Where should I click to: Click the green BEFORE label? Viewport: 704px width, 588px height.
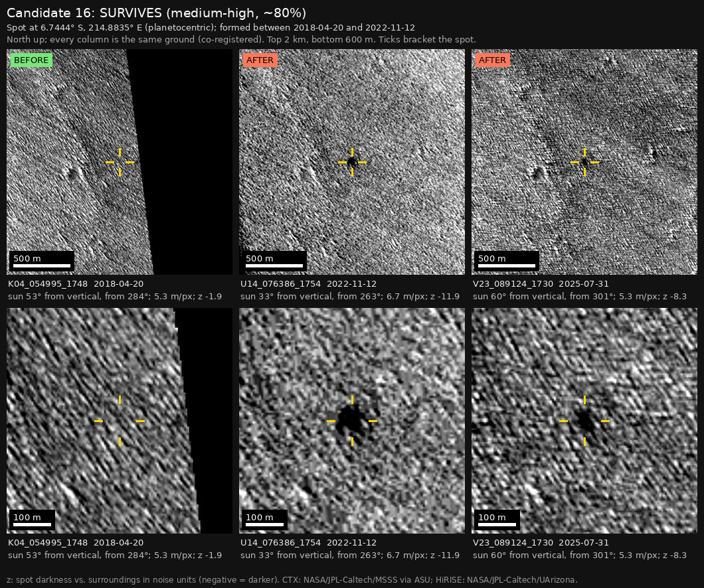[31, 60]
